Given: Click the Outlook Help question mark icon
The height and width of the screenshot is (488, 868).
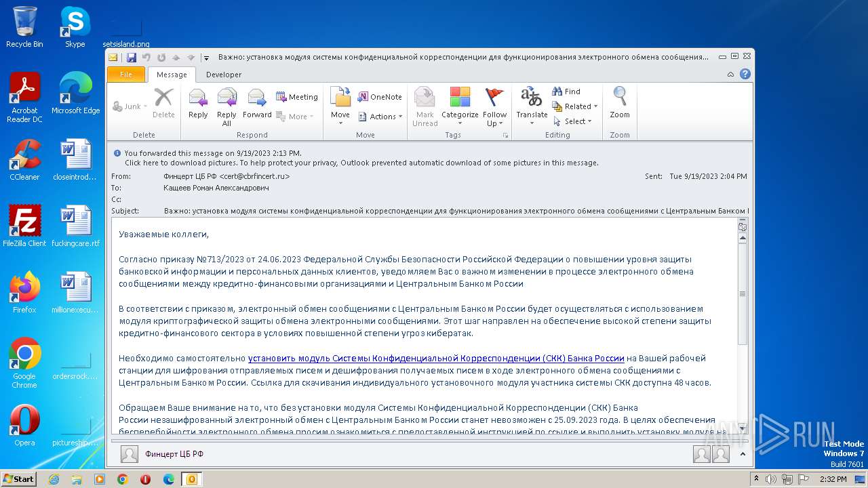Looking at the screenshot, I should 745,75.
